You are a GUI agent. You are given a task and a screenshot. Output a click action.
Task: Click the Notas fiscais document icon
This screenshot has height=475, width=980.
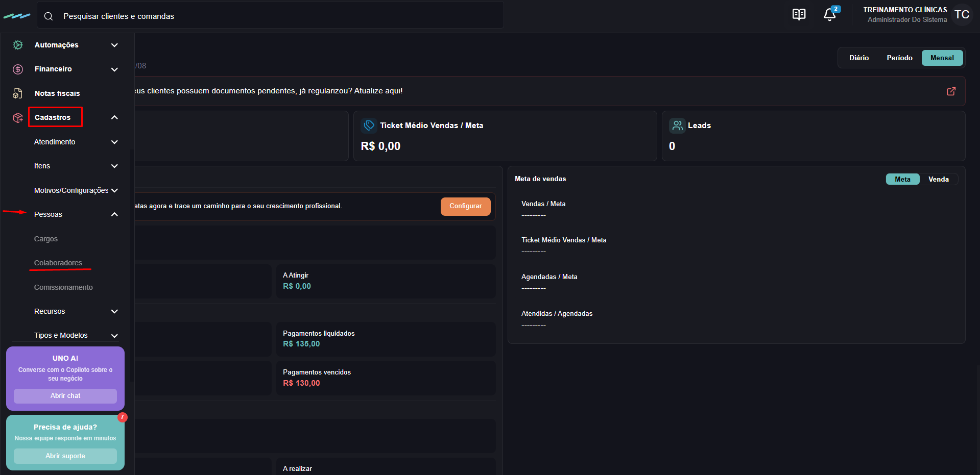point(18,93)
